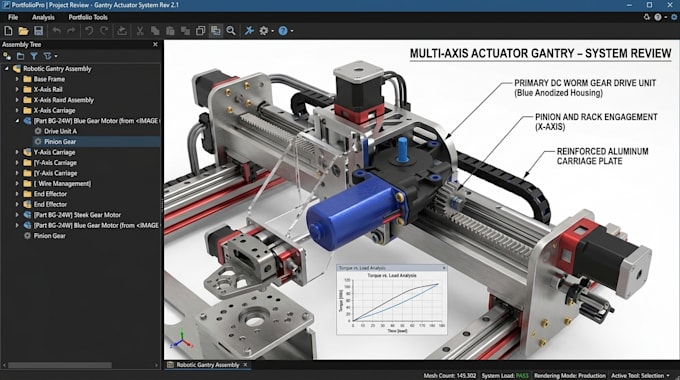Click 'Rendering Mode: Production' in the status bar
Screen dimensions: 680x380
click(x=570, y=376)
